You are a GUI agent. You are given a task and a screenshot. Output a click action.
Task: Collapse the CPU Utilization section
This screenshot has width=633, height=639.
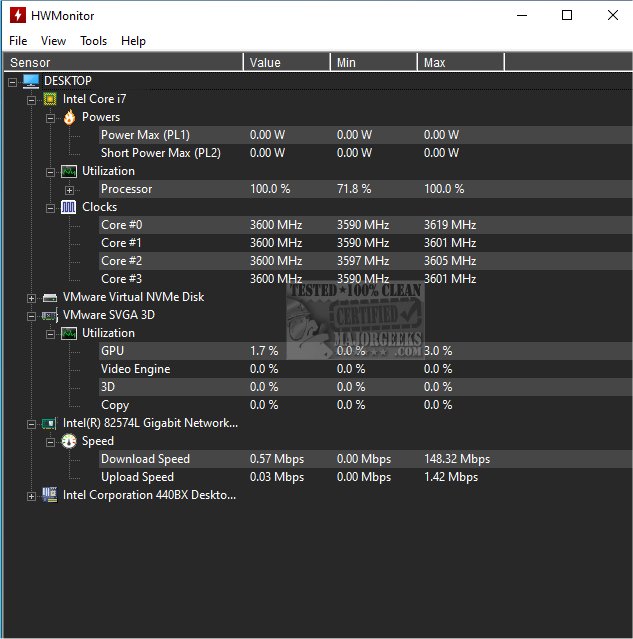click(x=50, y=172)
